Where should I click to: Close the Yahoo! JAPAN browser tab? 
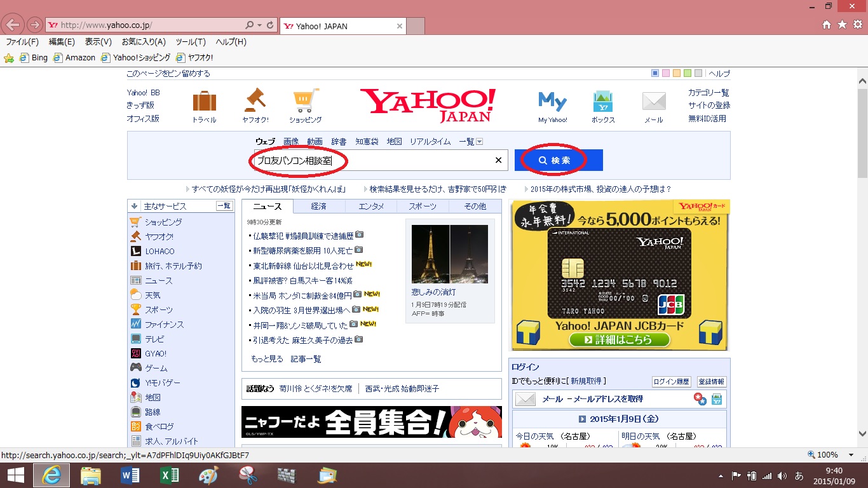point(400,26)
